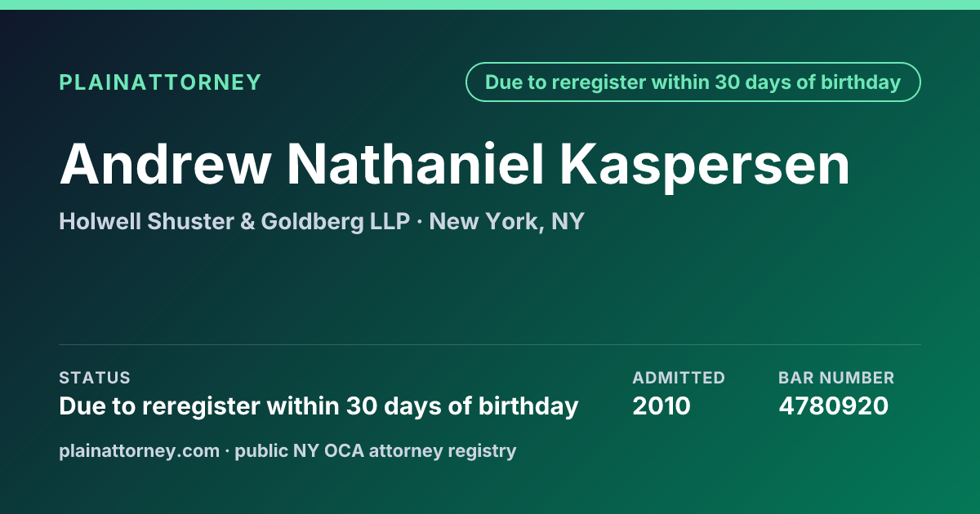Click the reregister status pill badge

click(693, 82)
